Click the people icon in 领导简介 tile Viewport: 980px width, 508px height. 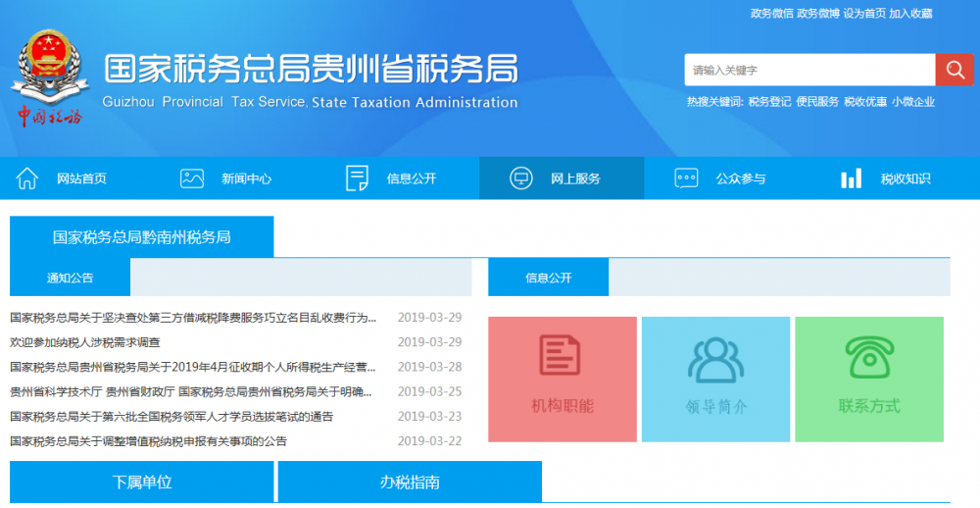[715, 360]
